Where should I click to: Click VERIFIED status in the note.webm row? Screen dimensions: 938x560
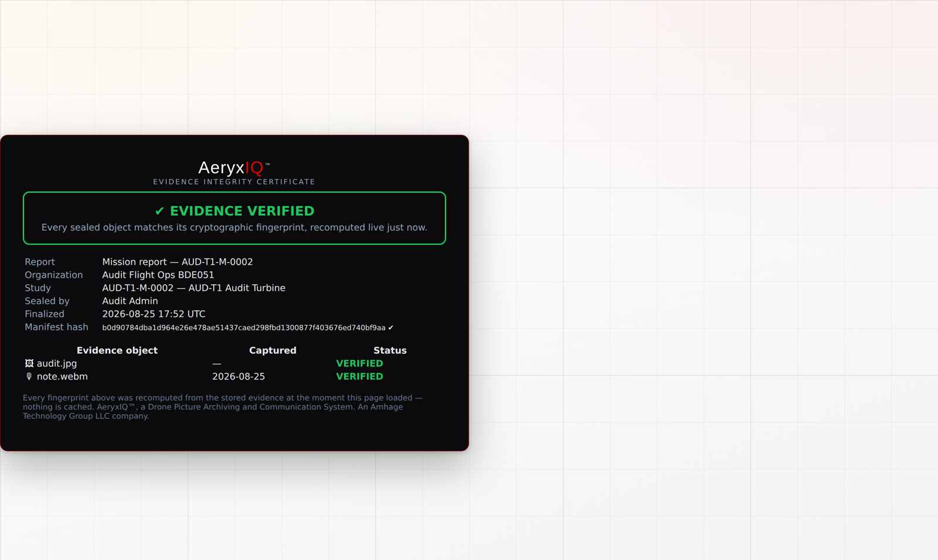click(359, 377)
